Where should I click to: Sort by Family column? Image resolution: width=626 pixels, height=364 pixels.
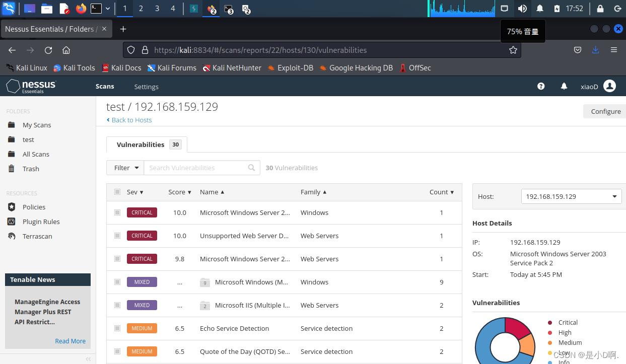(x=313, y=192)
